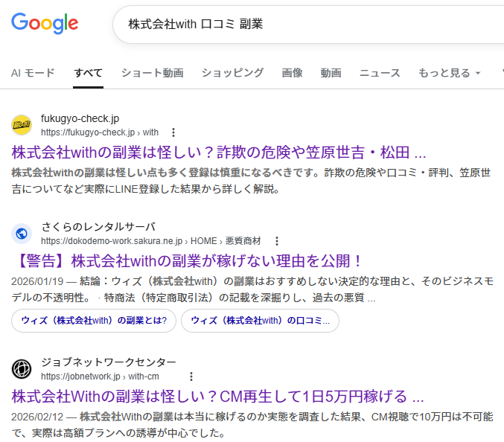Click the ジョブネットワークセンター site name

(x=109, y=362)
